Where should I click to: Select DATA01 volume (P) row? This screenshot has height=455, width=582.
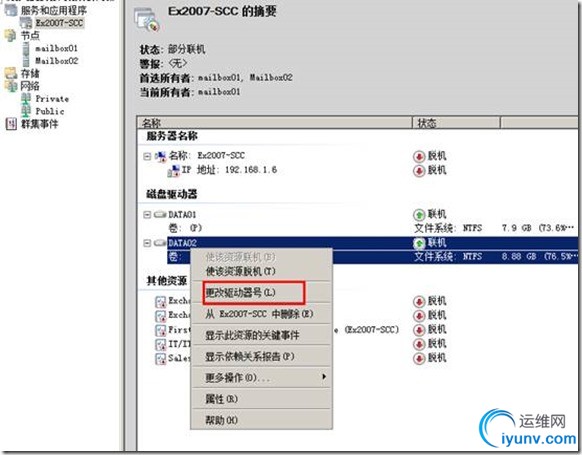pos(185,228)
